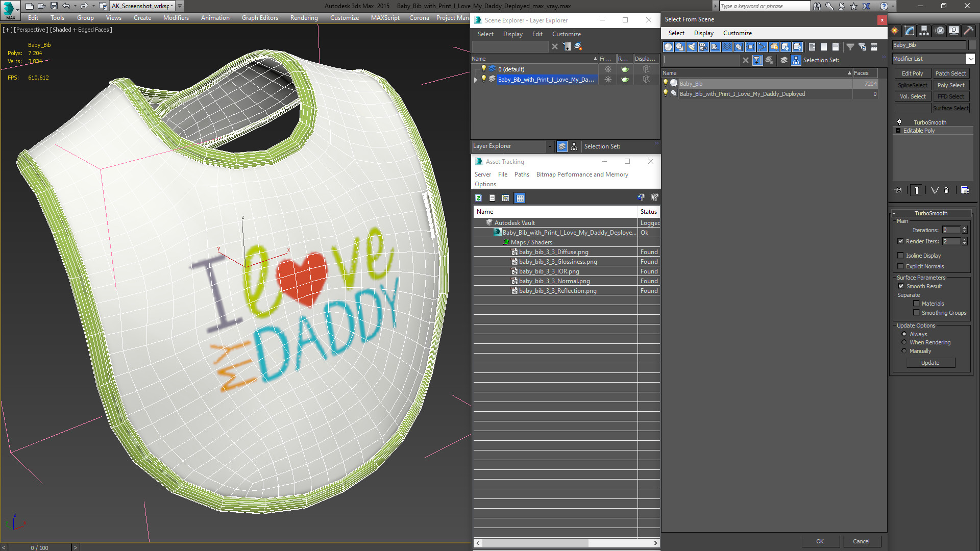This screenshot has width=980, height=551.
Task: Select Table View icon in Asset Tracking toolbar
Action: [x=520, y=198]
